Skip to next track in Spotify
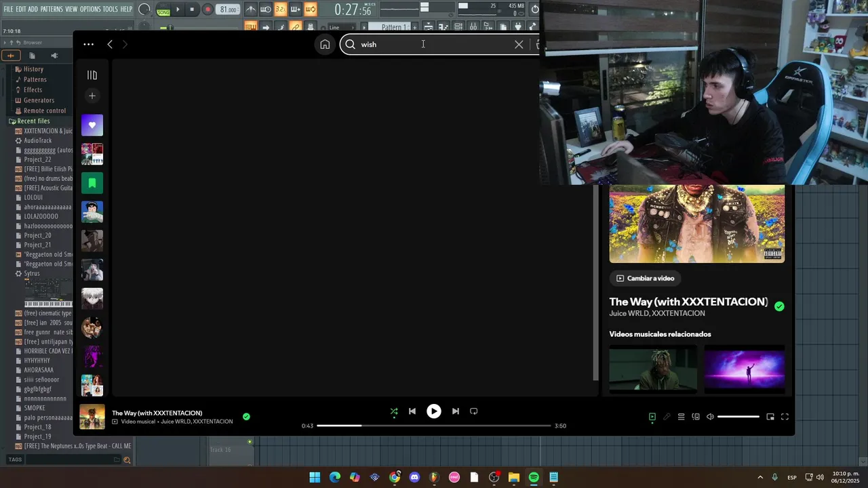The width and height of the screenshot is (868, 488). coord(456,411)
